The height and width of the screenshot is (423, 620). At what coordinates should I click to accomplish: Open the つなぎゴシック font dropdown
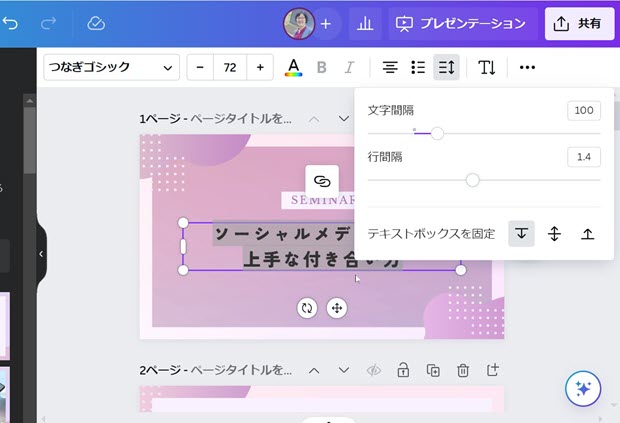[112, 68]
